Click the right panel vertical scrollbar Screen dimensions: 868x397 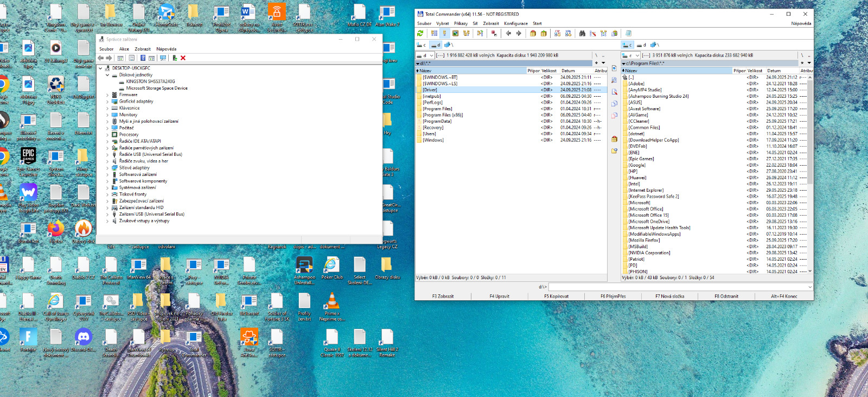point(810,174)
